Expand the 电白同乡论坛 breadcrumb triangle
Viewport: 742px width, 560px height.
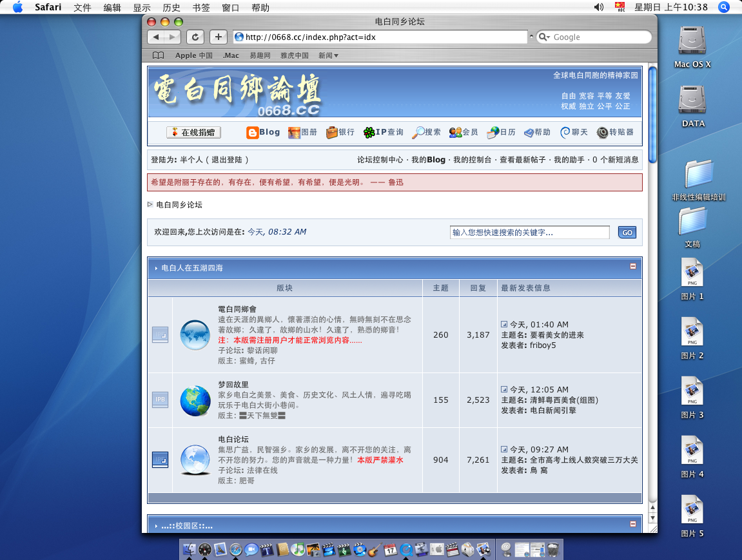click(x=151, y=204)
